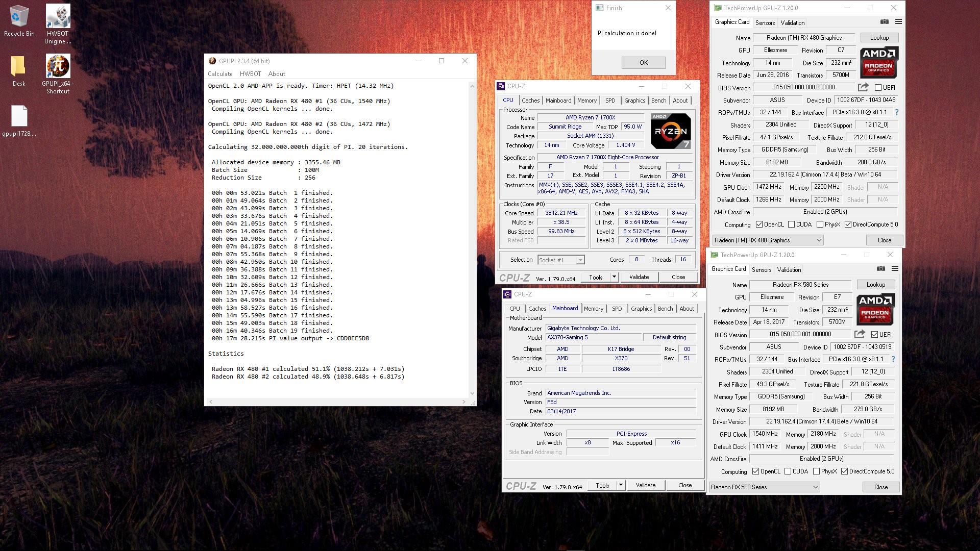This screenshot has height=551, width=980.
Task: Click Lookup button in RX 480 GPU-Z
Action: pyautogui.click(x=879, y=38)
